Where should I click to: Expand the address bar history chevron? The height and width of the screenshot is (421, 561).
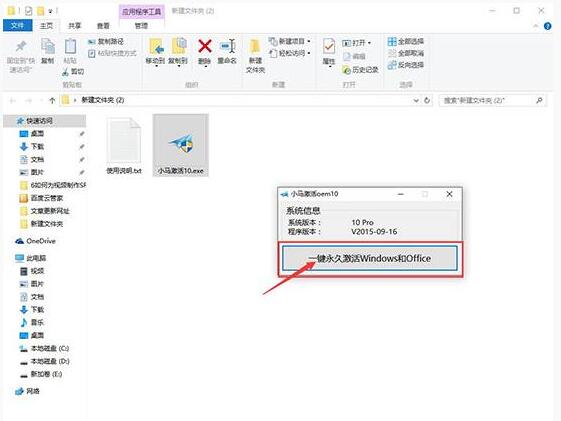416,101
